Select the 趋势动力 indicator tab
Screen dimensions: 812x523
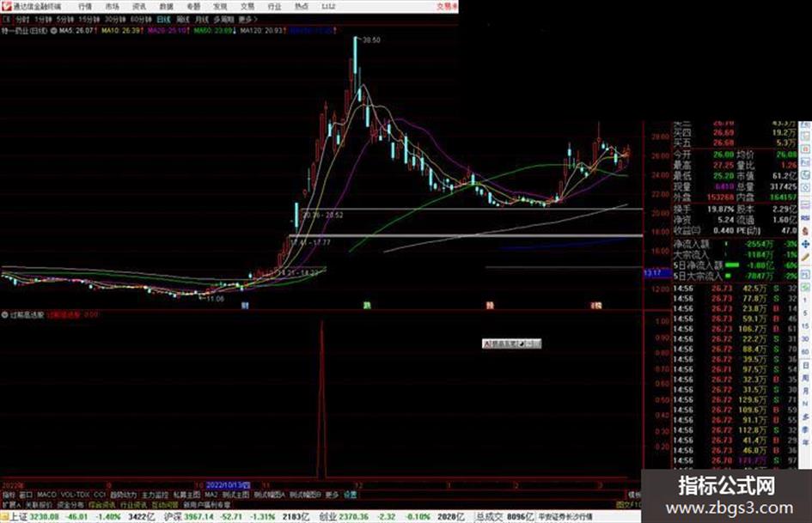tap(123, 495)
